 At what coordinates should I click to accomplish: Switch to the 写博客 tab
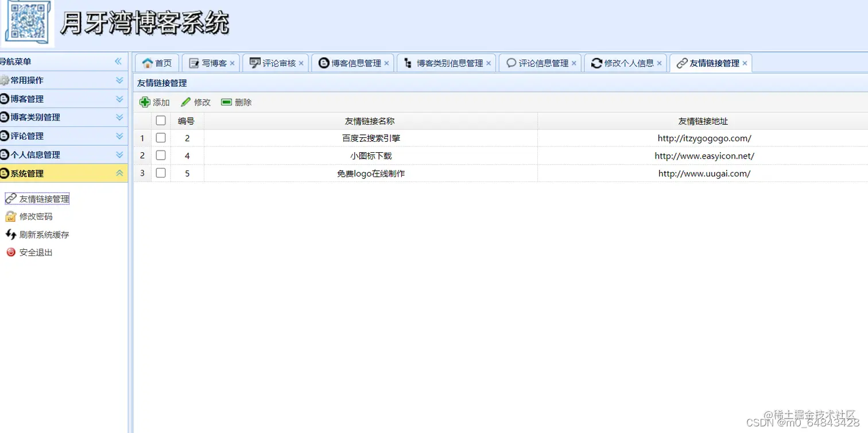211,63
